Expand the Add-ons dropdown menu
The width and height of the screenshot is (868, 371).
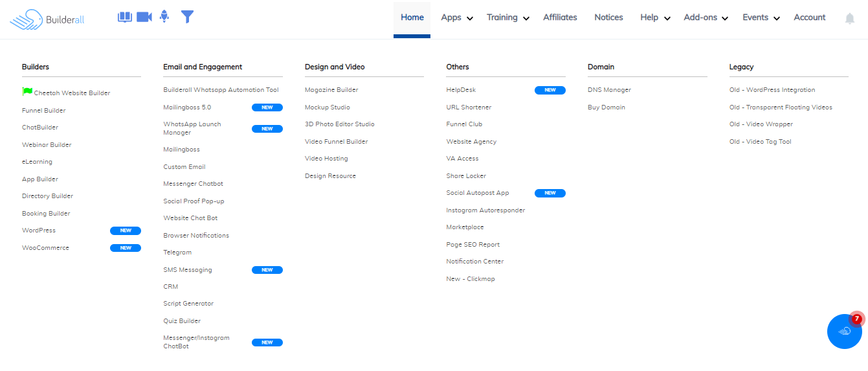[706, 17]
